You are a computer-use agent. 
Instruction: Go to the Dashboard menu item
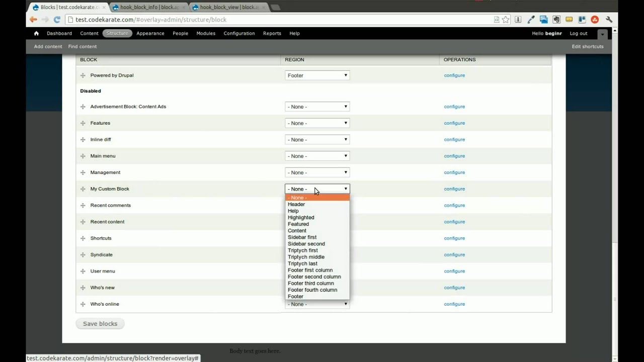click(59, 33)
